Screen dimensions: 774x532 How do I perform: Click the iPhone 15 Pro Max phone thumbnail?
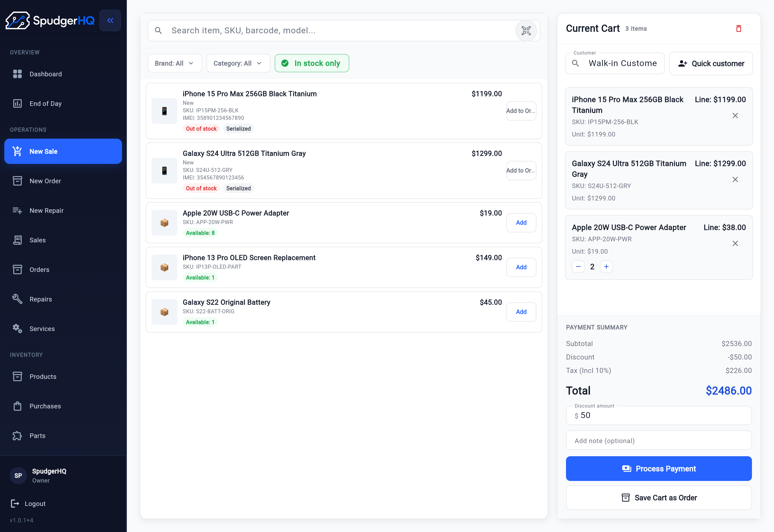click(164, 111)
